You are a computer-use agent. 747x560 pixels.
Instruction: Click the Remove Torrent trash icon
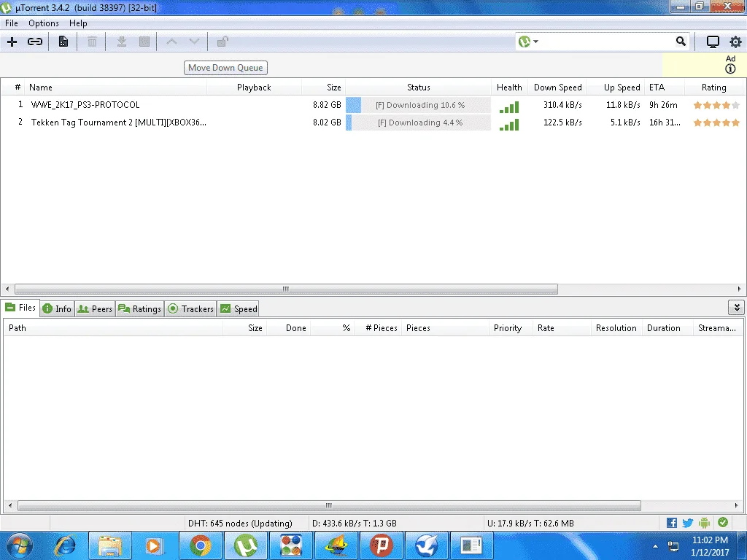pos(92,42)
